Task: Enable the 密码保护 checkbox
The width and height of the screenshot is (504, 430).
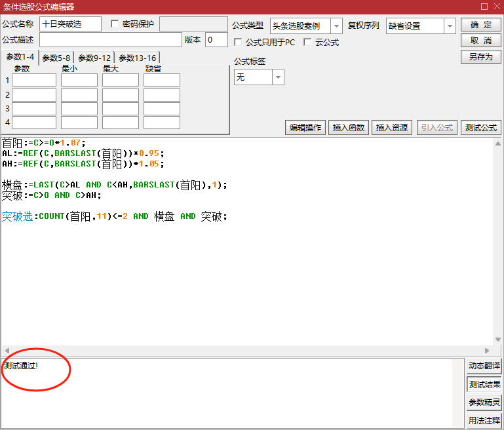Action: click(115, 24)
